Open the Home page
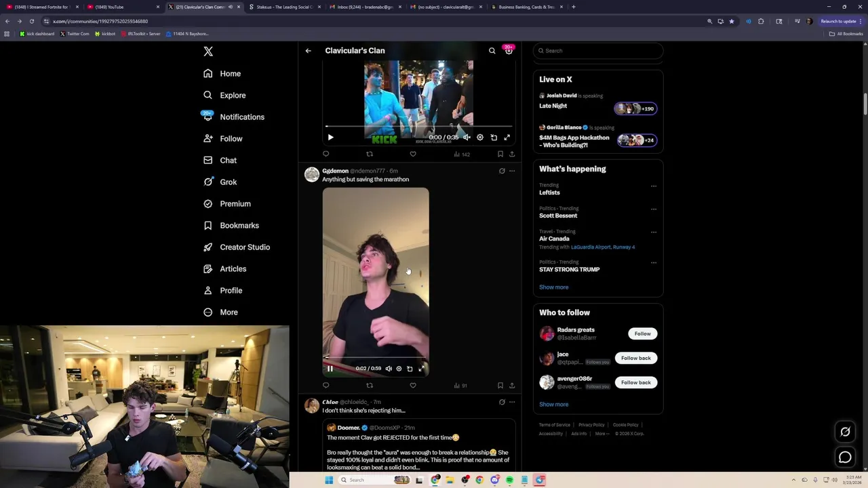The image size is (868, 488). pyautogui.click(x=222, y=73)
